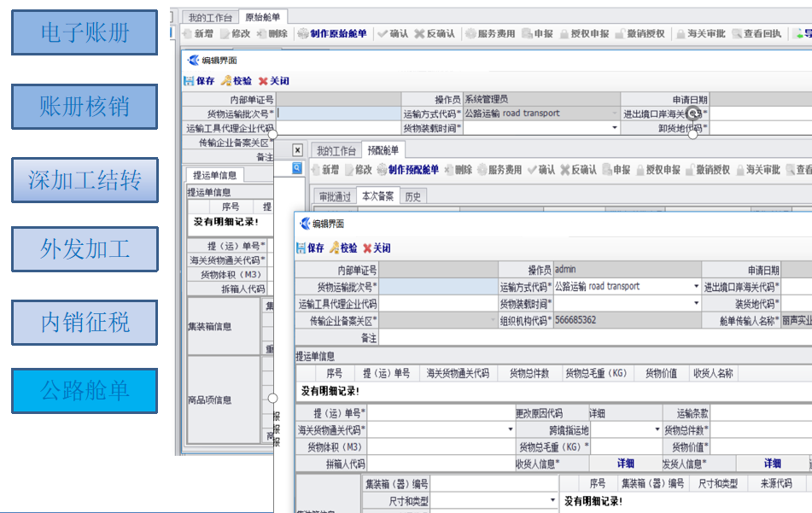
Task: Click 校验 in the 预配舱单 edit window
Action: click(344, 248)
